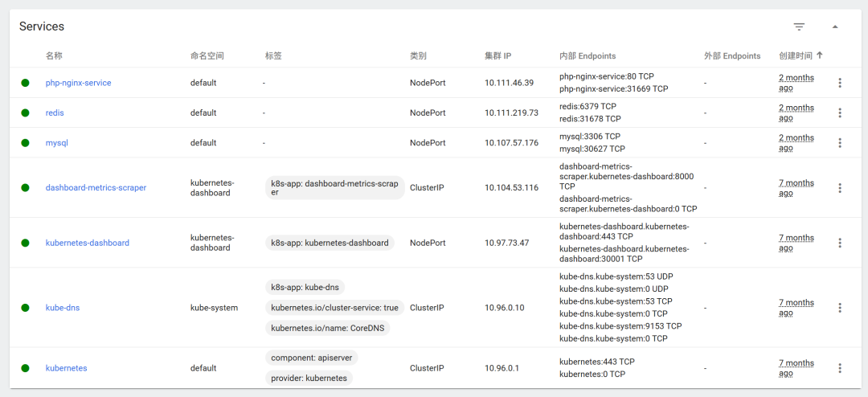Click the k8s-app: kube-dns label chip
The height and width of the screenshot is (397, 868).
[x=305, y=288]
